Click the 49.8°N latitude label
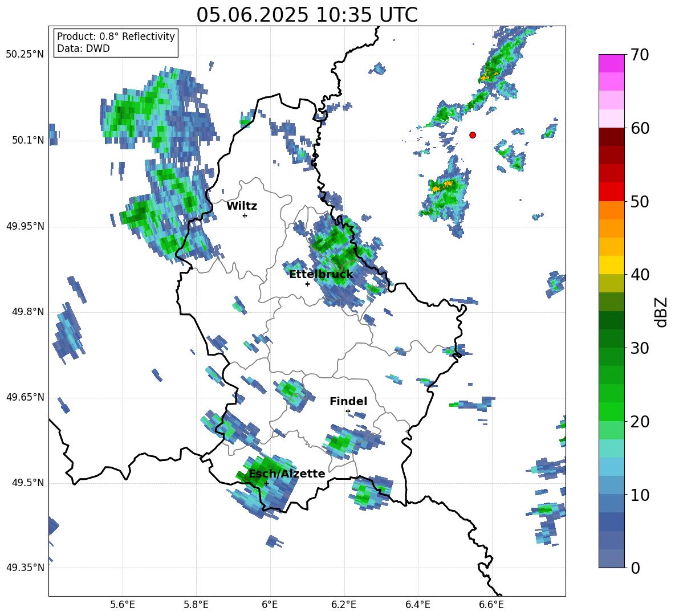Viewport: 675px width, 616px height. (27, 312)
